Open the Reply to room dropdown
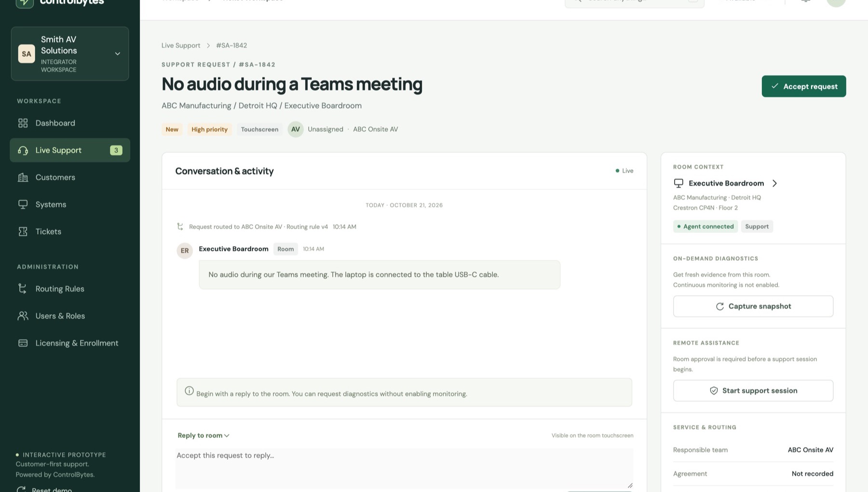868x492 pixels. 203,436
